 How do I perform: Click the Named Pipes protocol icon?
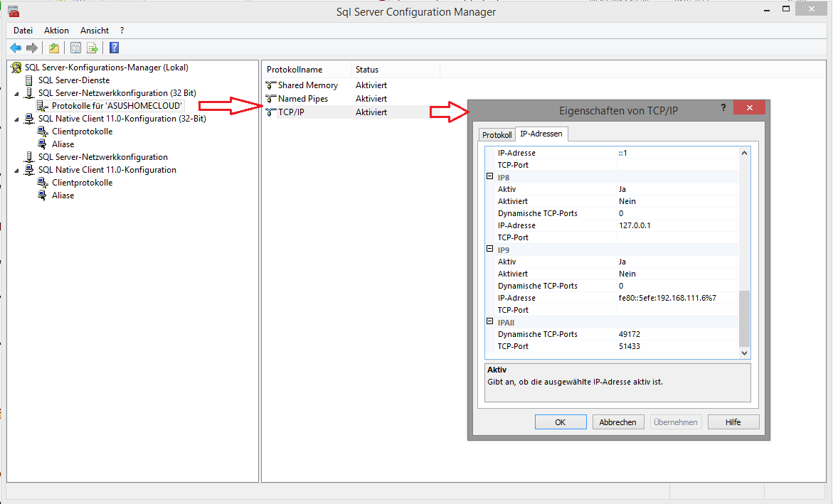(270, 99)
